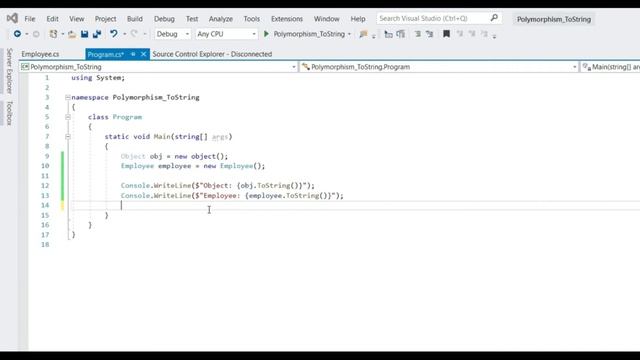640x360 pixels.
Task: Click the find-in-files icon after the start button
Action: tap(363, 34)
